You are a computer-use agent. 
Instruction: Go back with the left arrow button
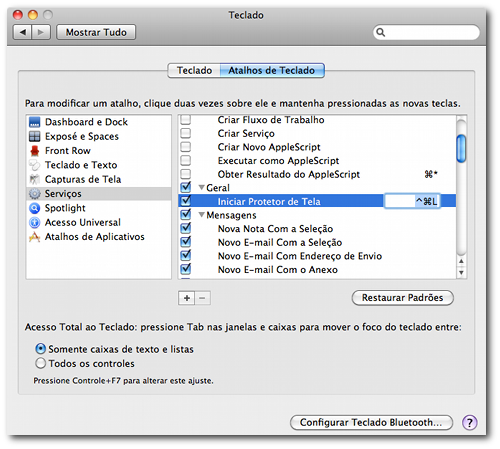pos(22,32)
